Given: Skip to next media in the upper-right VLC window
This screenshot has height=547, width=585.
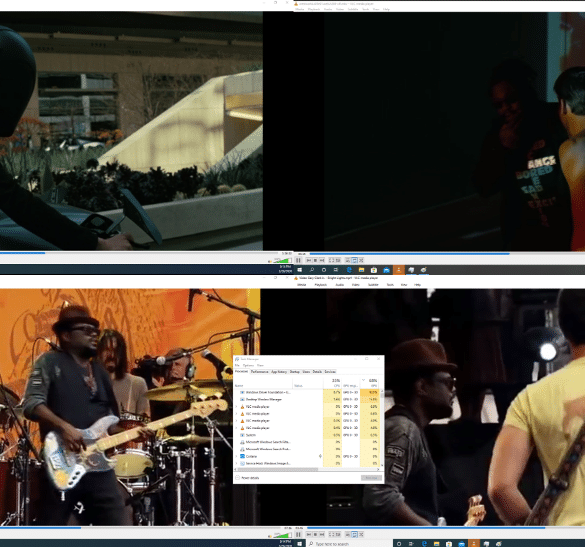Looking at the screenshot, I should click(322, 260).
